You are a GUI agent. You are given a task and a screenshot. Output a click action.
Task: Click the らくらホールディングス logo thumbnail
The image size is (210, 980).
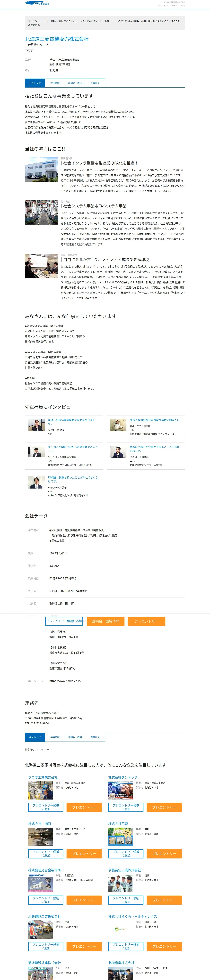(120, 929)
